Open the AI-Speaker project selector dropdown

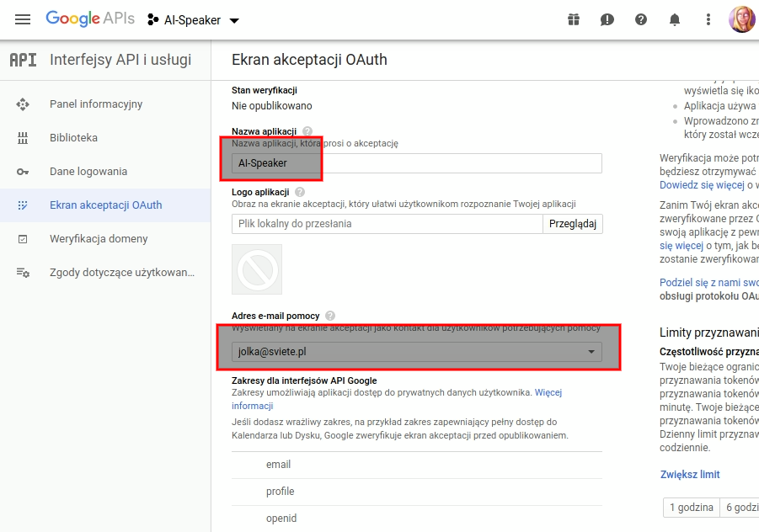(x=193, y=20)
